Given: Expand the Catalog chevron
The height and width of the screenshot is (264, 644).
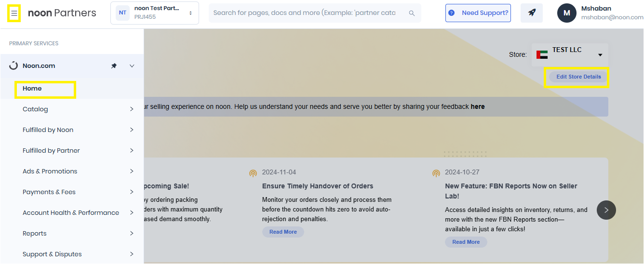Looking at the screenshot, I should [x=132, y=109].
